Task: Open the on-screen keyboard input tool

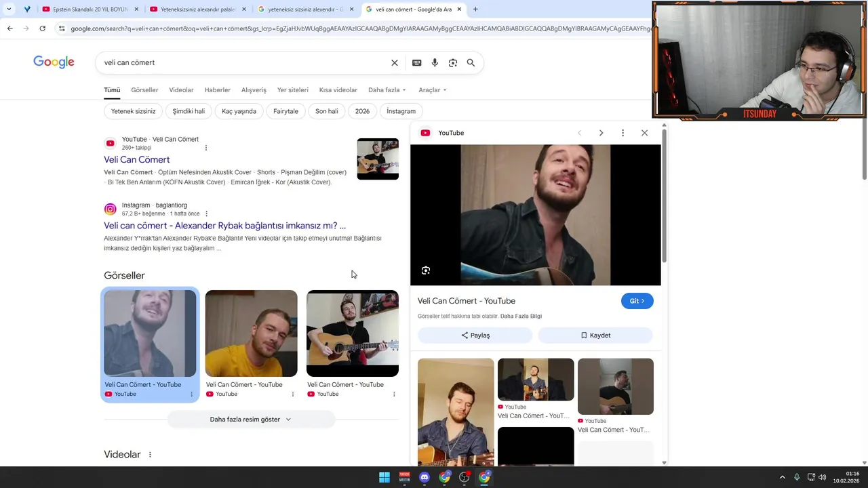Action: click(416, 62)
